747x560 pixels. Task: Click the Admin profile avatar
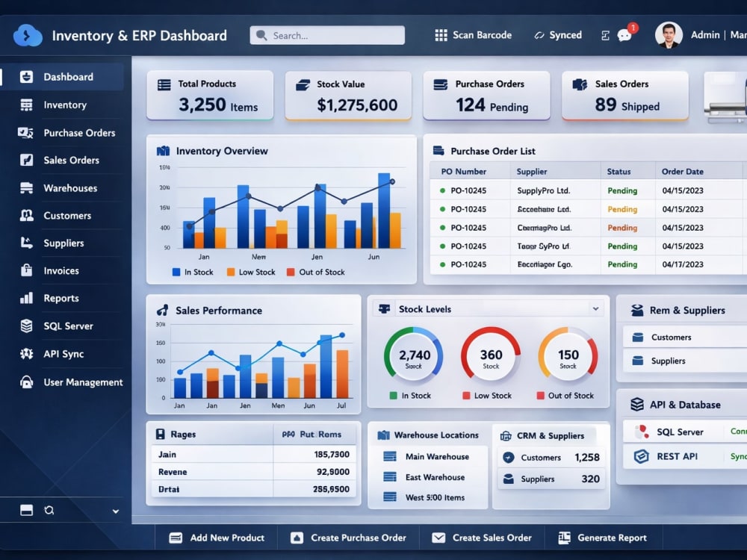click(x=669, y=35)
